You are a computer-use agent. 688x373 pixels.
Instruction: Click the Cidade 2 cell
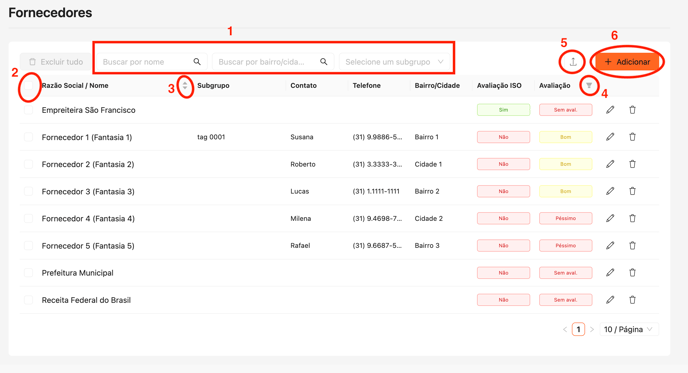click(x=429, y=218)
